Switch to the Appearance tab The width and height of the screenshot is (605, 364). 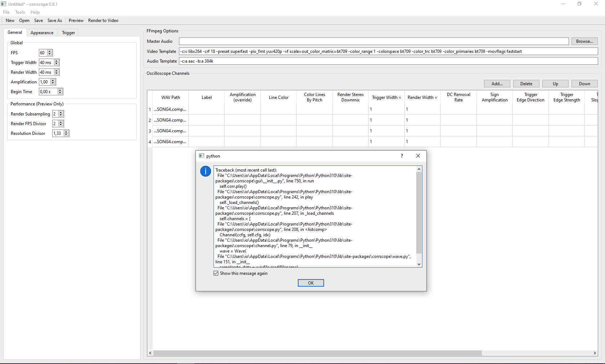point(42,32)
